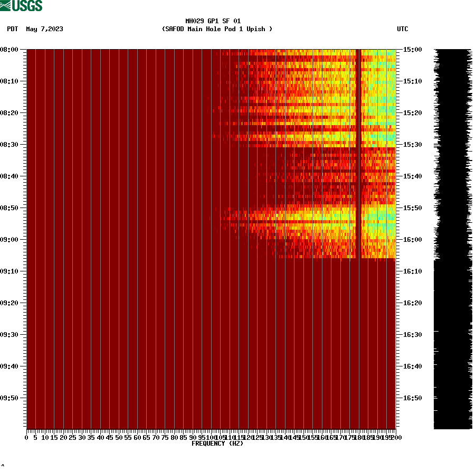Click the dark red vertical line near 180 Hz
The width and height of the screenshot is (476, 471).
click(x=358, y=158)
